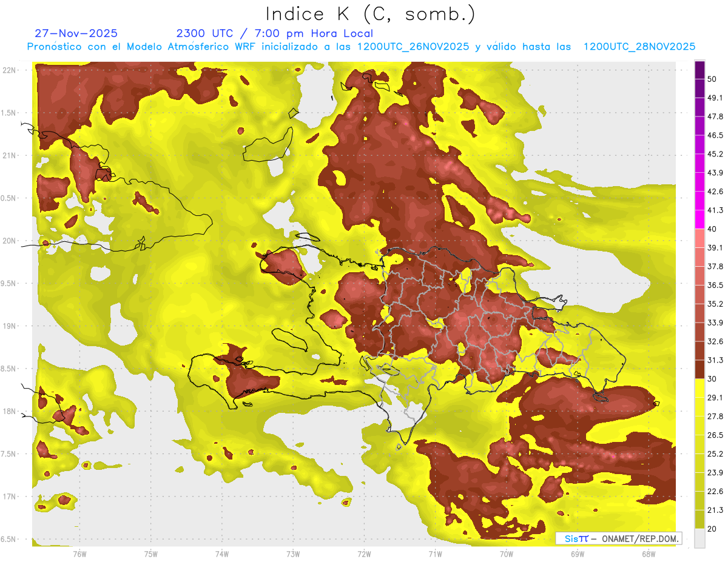
Task: Click the 40 value on the color scale
Action: tap(712, 229)
